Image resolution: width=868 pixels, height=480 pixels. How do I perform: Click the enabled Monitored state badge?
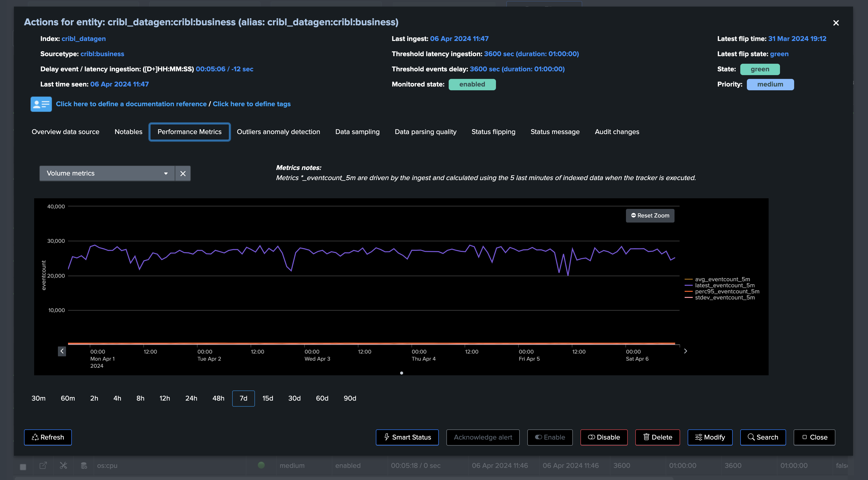[x=472, y=84]
